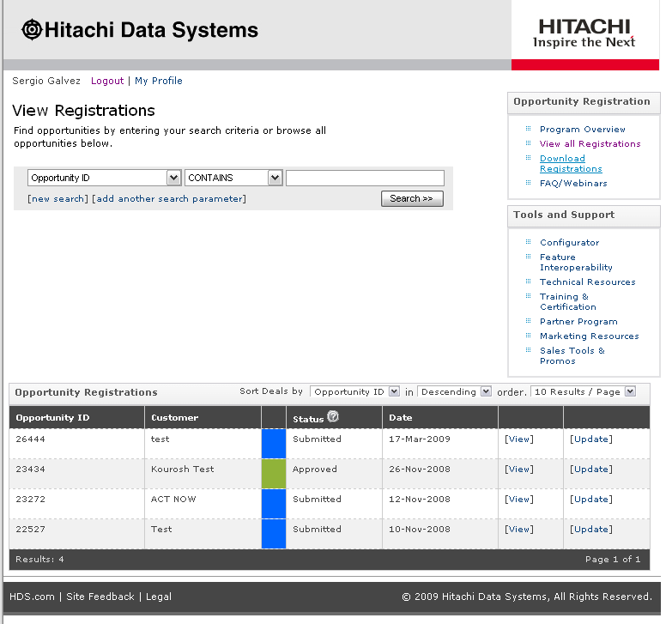672x624 pixels.
Task: Open Sales Tools & Promos link
Action: (x=572, y=355)
